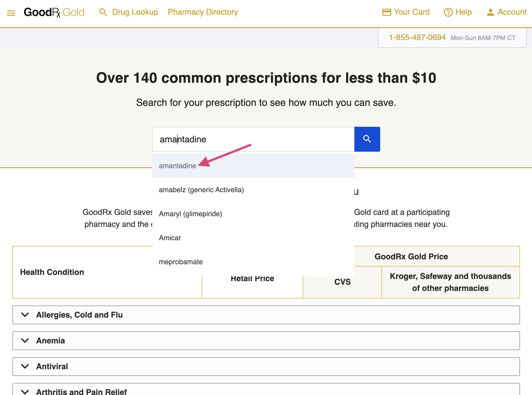Select meprobamate suggestion
Screen dimensions: 532x395
click(253, 262)
